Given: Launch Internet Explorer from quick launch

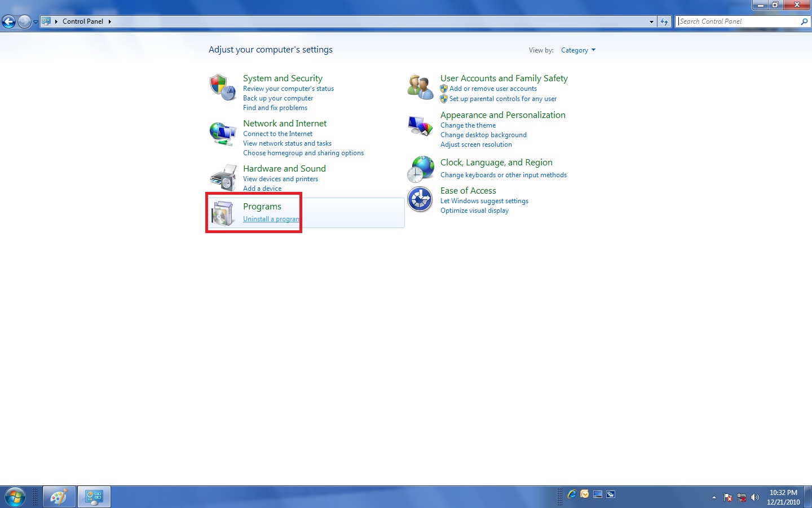Looking at the screenshot, I should click(572, 494).
